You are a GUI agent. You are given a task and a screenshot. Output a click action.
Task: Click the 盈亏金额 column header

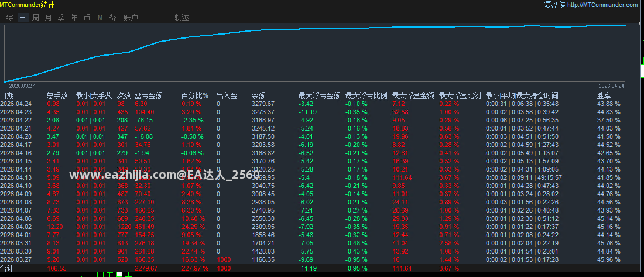tap(148, 96)
